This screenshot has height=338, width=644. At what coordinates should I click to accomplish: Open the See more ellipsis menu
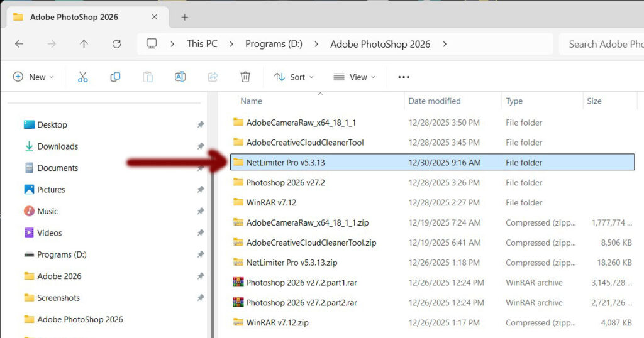pos(404,77)
